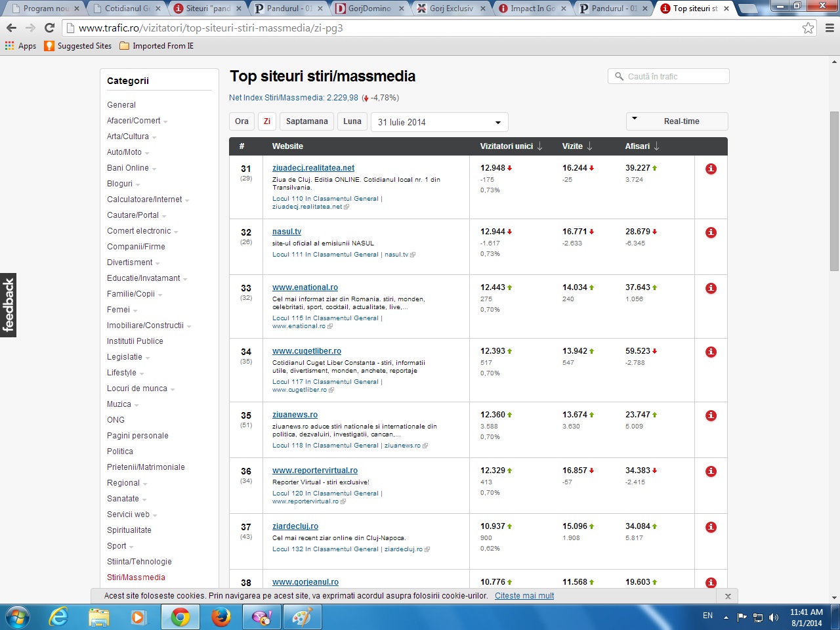Close the cookie notice with the X
This screenshot has height=630, width=840.
pyautogui.click(x=728, y=596)
